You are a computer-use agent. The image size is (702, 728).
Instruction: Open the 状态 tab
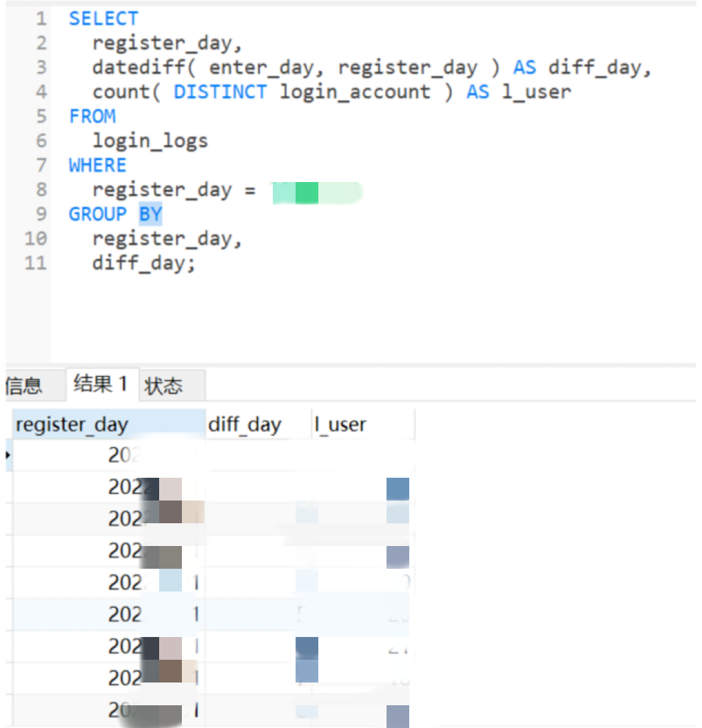pos(172,385)
